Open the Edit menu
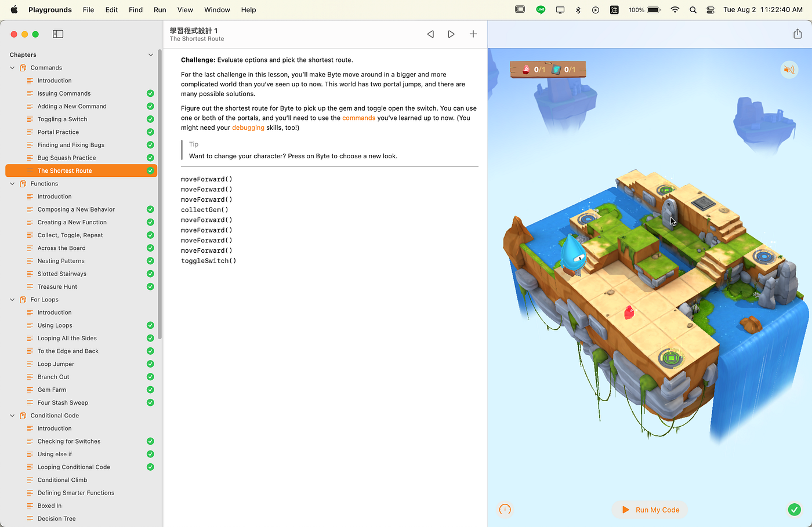The image size is (812, 527). pyautogui.click(x=111, y=10)
